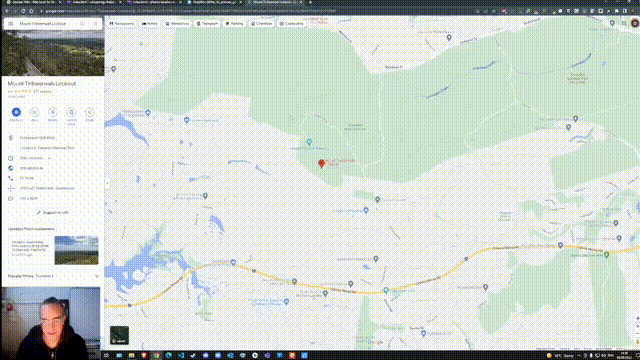Switch to the first browser tab
Screen dimensions: 640x360
pyautogui.click(x=32, y=2)
